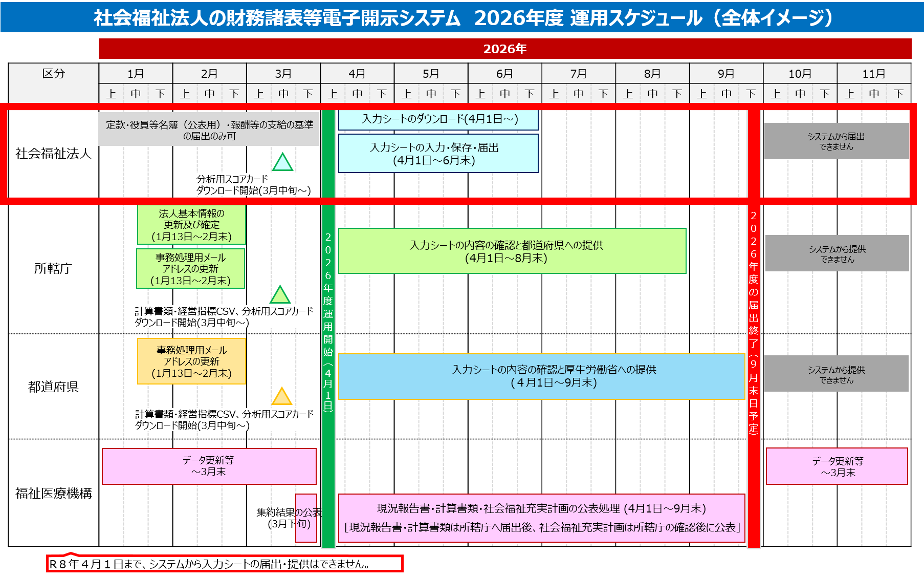Click the yellow 事務処理用メールアドレスの更新 box
924x577 pixels.
[x=191, y=361]
